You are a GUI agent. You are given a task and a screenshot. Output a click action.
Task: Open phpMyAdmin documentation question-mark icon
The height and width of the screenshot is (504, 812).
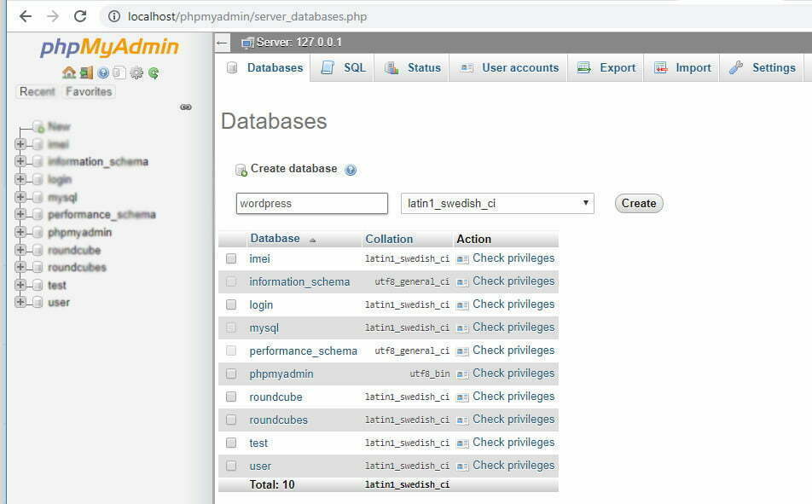[103, 73]
